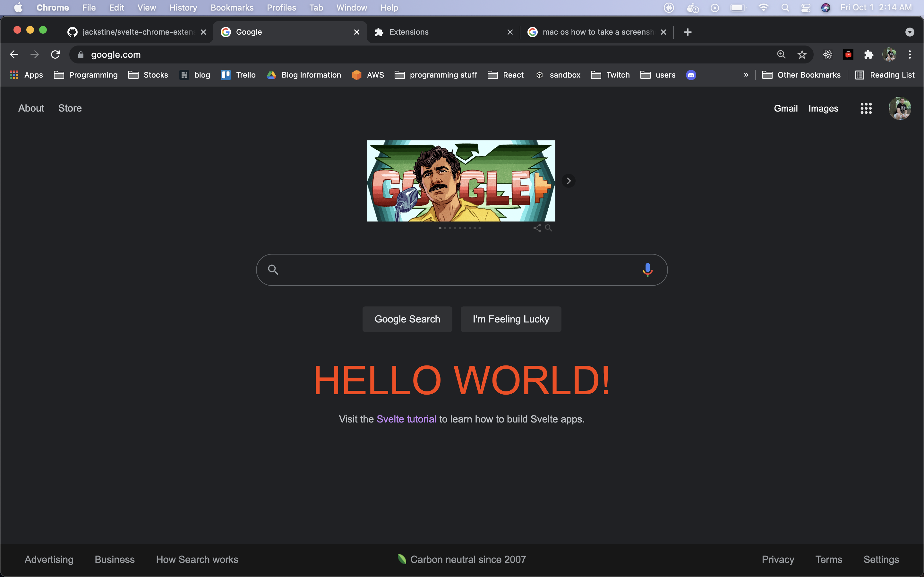Switch to the Extensions tab
This screenshot has height=577, width=924.
[x=443, y=32]
